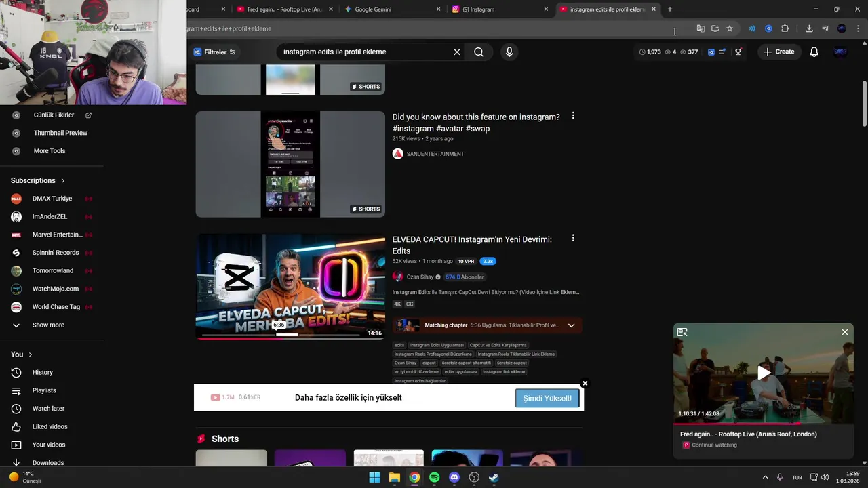Click the SANUENTERTAINMENT channel avatar
This screenshot has height=488, width=868.
pyautogui.click(x=398, y=154)
